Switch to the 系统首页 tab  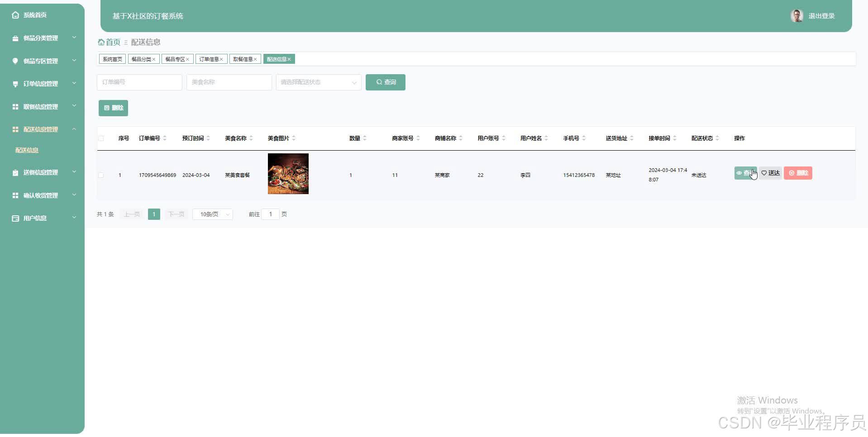pos(112,59)
